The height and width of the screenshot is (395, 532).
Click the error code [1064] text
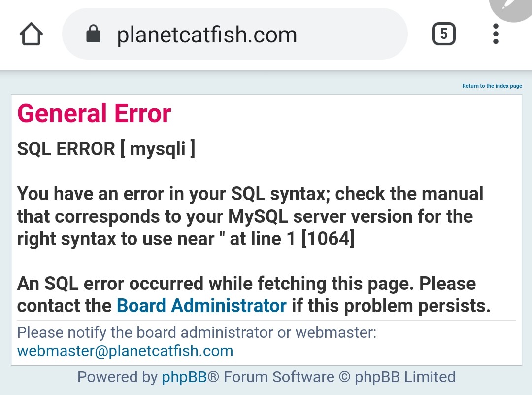coord(328,238)
